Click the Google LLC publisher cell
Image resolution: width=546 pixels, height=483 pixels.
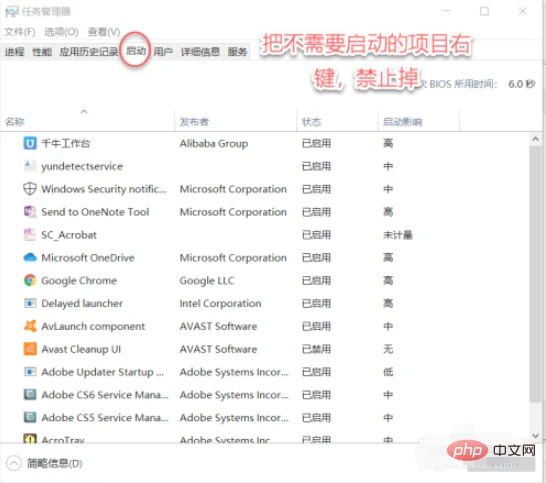[x=207, y=281]
